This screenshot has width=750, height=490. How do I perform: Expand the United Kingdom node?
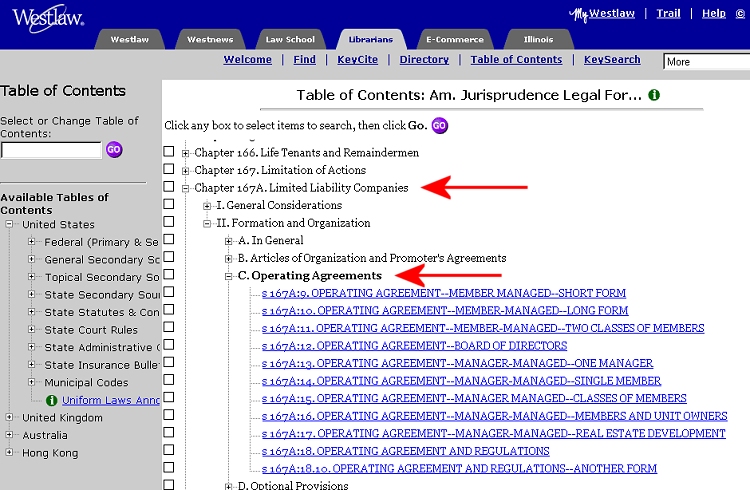[x=9, y=417]
